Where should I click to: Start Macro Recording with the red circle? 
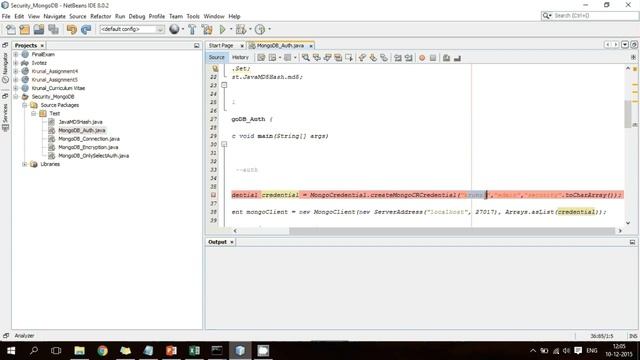[422, 58]
